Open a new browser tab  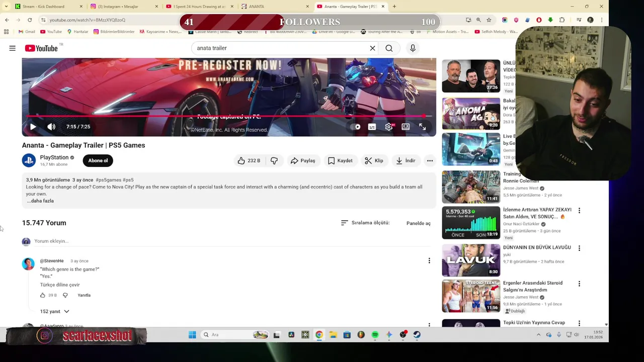pyautogui.click(x=394, y=7)
